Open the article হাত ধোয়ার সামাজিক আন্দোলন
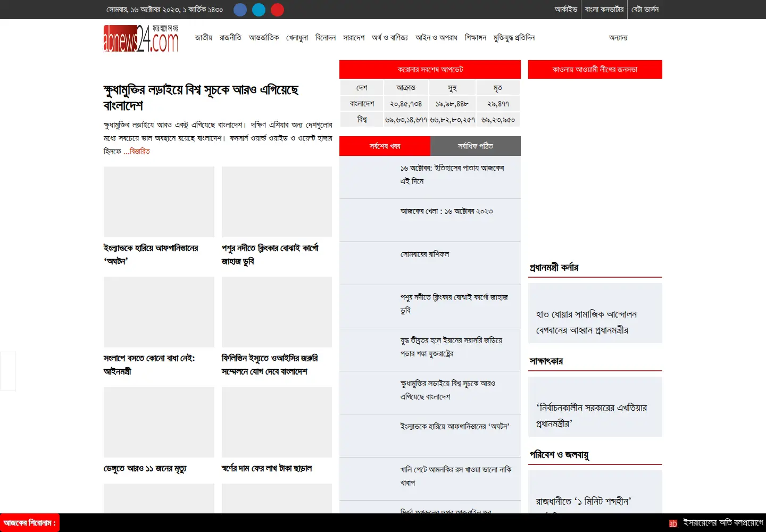Viewport: 766px width, 532px height. pyautogui.click(x=587, y=322)
